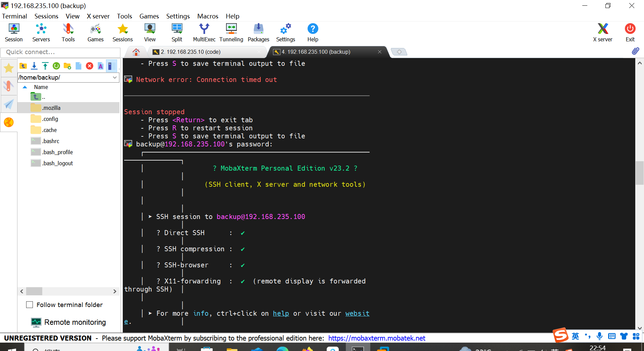644x351 pixels.
Task: Toggle the open terminal here icon in SFTP toolbar
Action: [111, 66]
